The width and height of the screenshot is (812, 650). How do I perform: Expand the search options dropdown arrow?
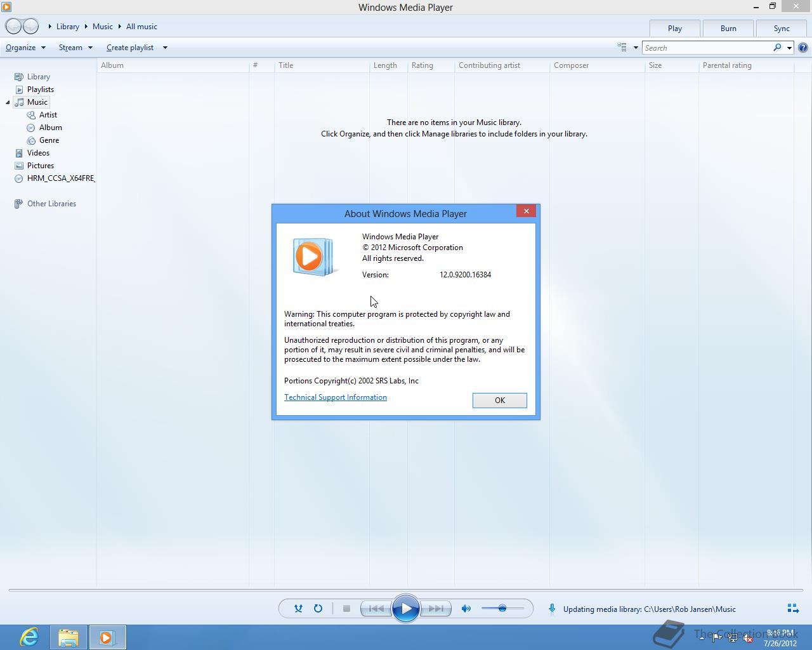789,48
